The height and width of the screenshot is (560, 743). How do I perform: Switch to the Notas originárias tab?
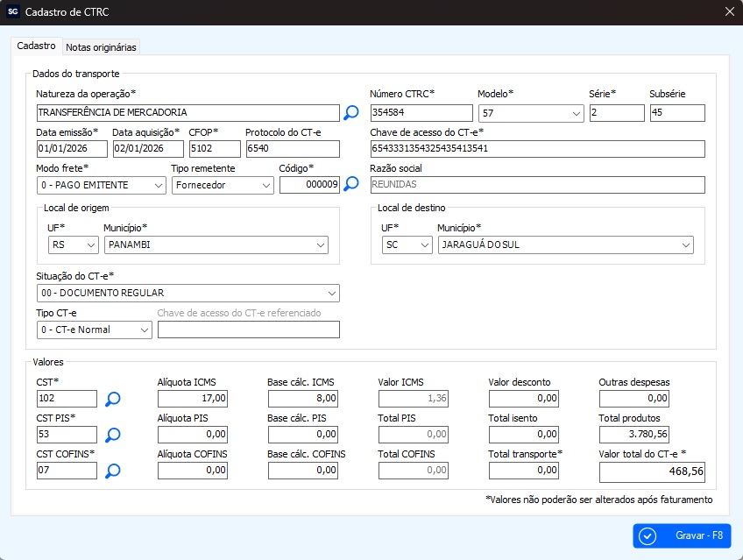[x=101, y=46]
